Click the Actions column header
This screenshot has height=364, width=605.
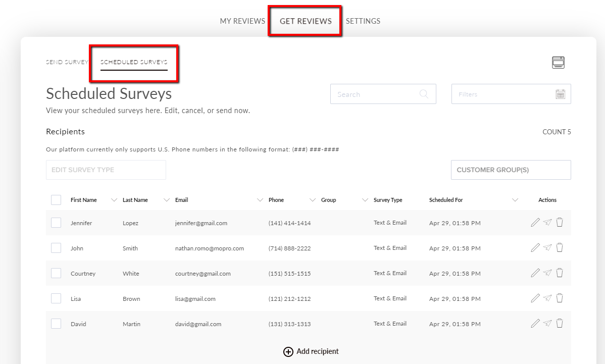tap(547, 200)
